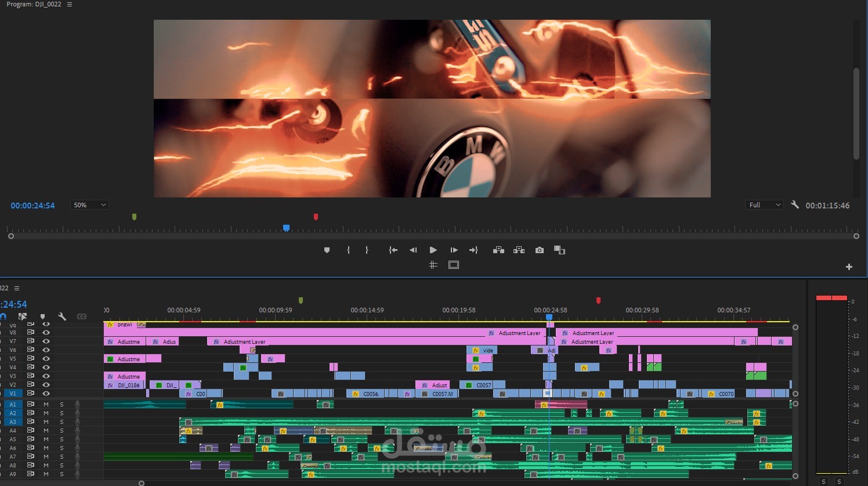Open the Program DJI_0022 panel menu
868x486 pixels.
pyautogui.click(x=70, y=4)
